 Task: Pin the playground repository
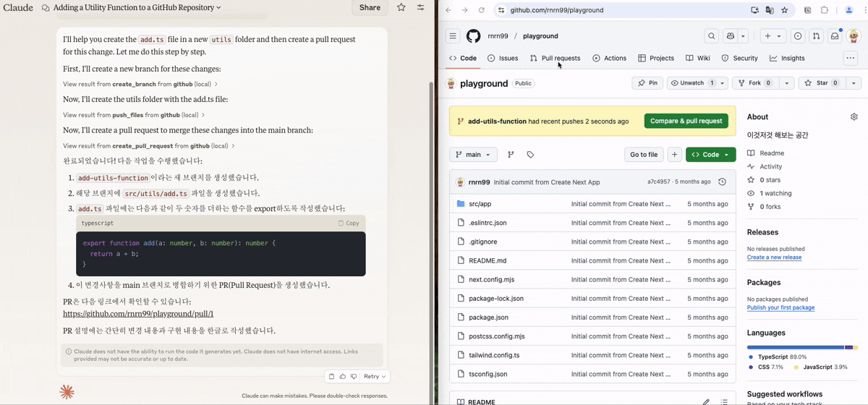click(647, 83)
